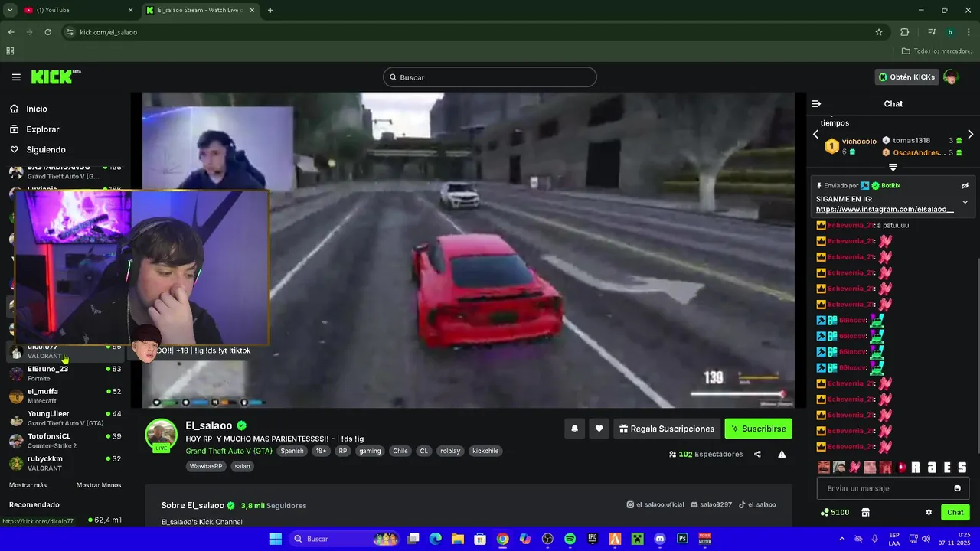Open YoungLiieer channel in sidebar
The image size is (980, 551).
(x=65, y=418)
